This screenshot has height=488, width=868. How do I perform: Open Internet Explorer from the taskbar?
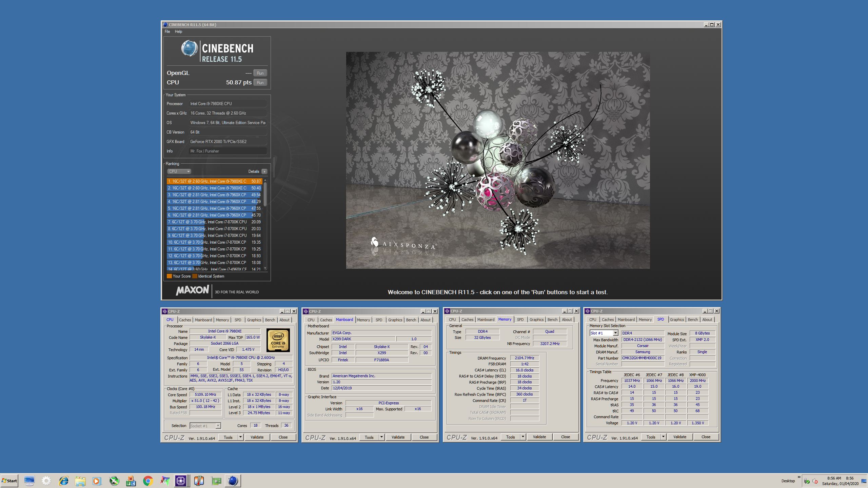[x=63, y=481]
